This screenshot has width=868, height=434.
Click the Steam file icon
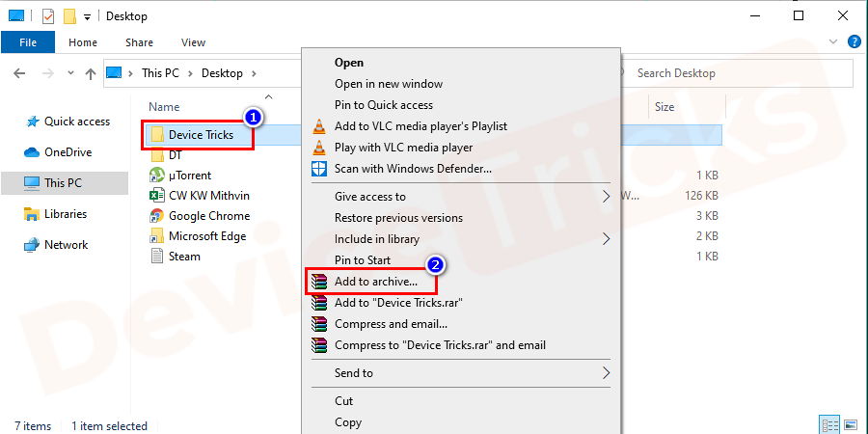coord(157,257)
